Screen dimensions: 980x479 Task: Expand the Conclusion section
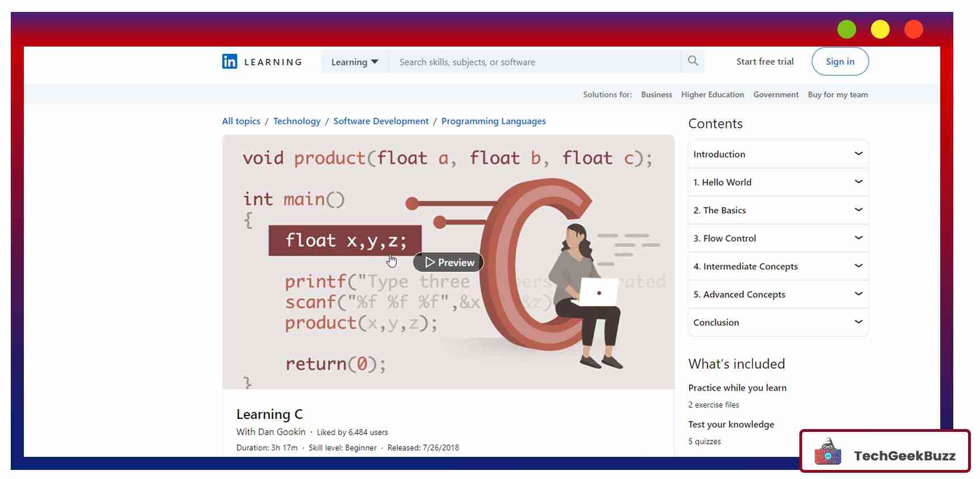click(x=778, y=322)
